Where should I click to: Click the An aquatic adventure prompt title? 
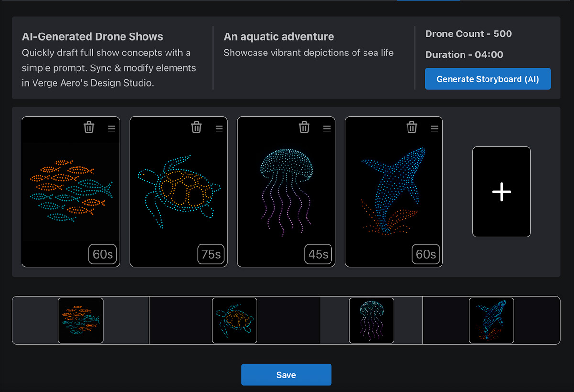[279, 37]
